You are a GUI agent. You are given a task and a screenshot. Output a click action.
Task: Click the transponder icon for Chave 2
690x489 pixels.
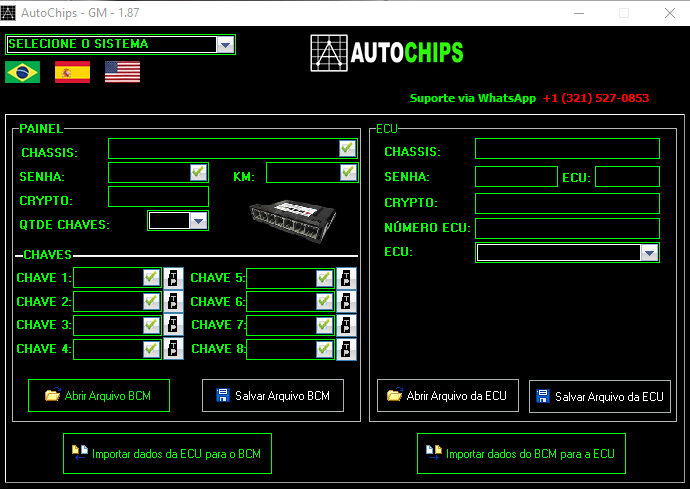[x=173, y=301]
